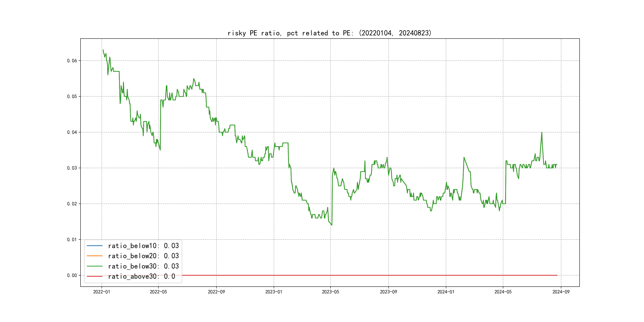
Task: Click the 2022-01 x-axis tick label
Action: [x=102, y=292]
